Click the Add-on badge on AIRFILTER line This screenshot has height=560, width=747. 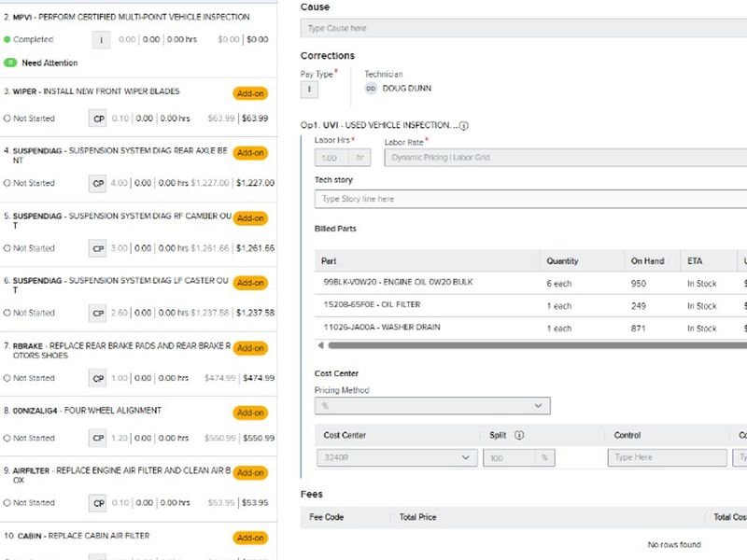point(250,473)
